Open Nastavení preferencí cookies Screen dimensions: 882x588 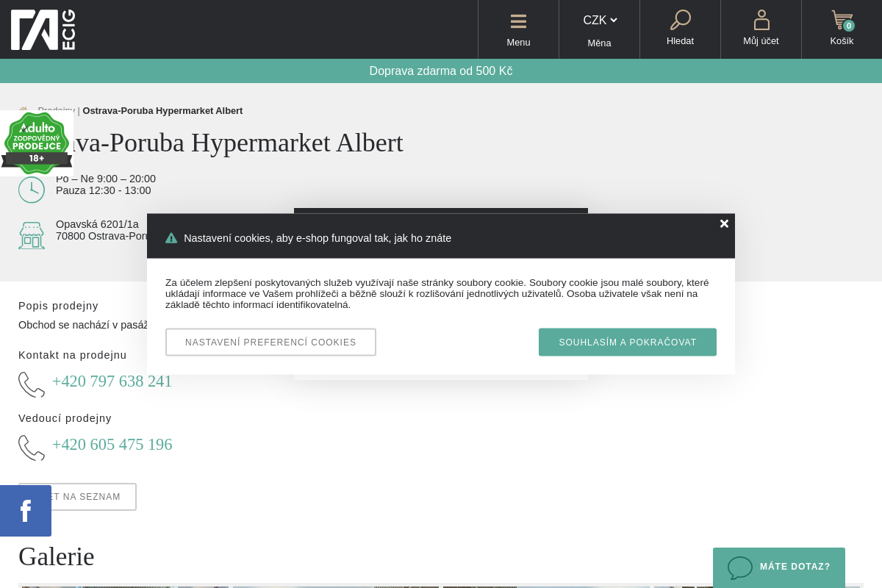click(270, 343)
